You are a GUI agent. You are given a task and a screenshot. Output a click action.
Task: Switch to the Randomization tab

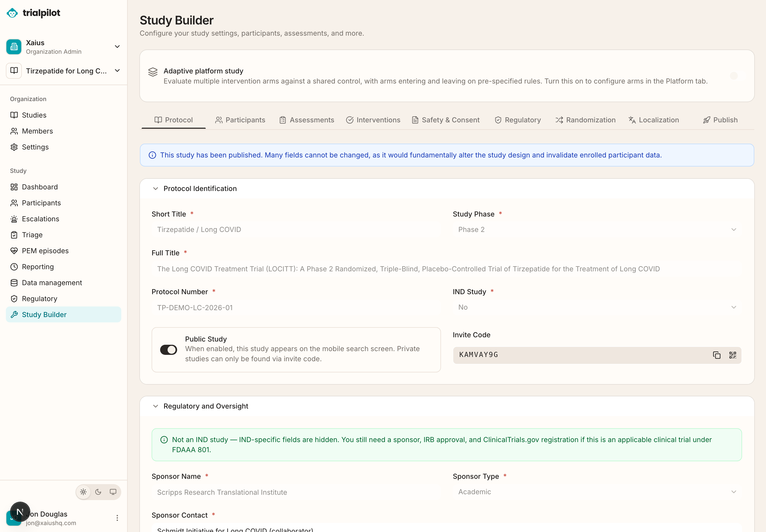coord(585,120)
